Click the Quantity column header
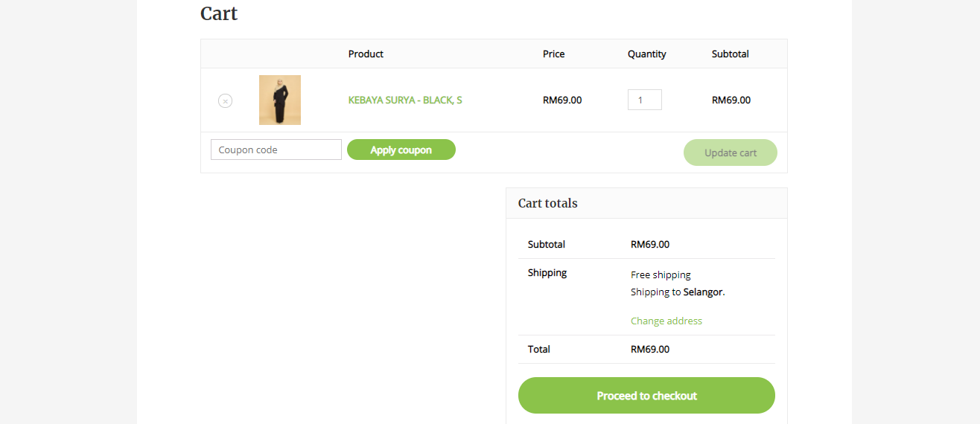 click(x=646, y=54)
